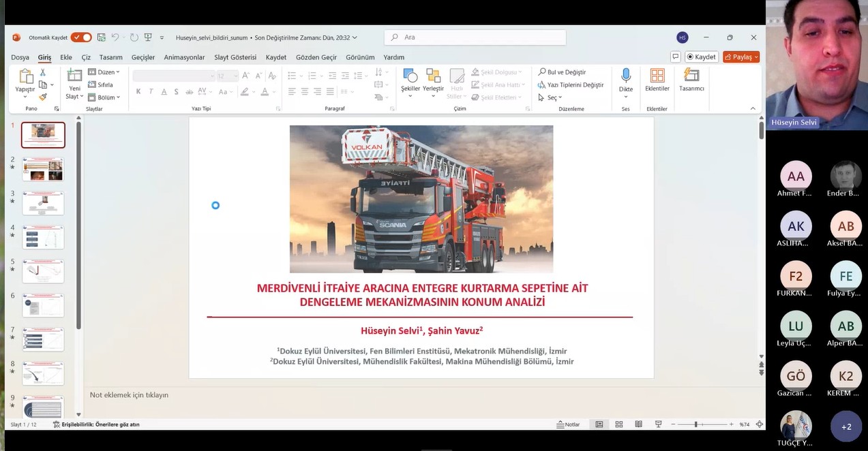Toggle Normal view in status bar

tap(599, 424)
